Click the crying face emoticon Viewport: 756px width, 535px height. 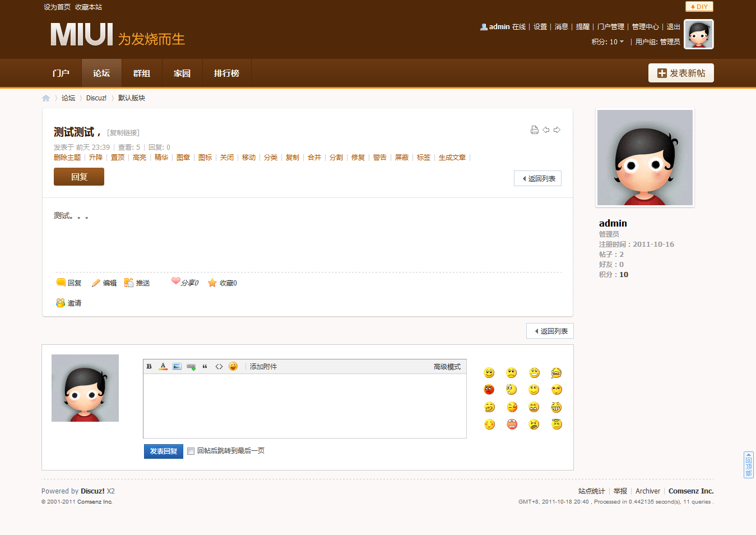click(x=556, y=373)
